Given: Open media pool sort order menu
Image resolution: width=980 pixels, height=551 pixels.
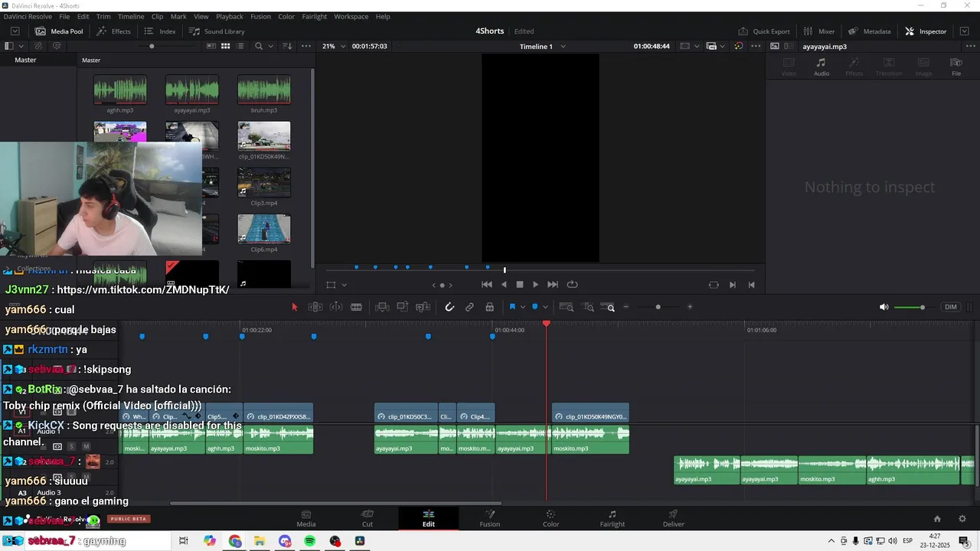Looking at the screenshot, I should pos(288,46).
